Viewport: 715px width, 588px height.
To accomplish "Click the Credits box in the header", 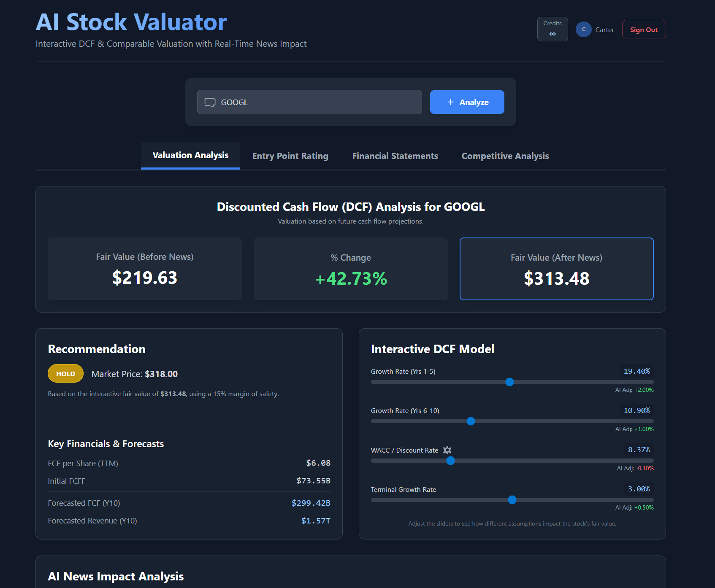I will 552,29.
